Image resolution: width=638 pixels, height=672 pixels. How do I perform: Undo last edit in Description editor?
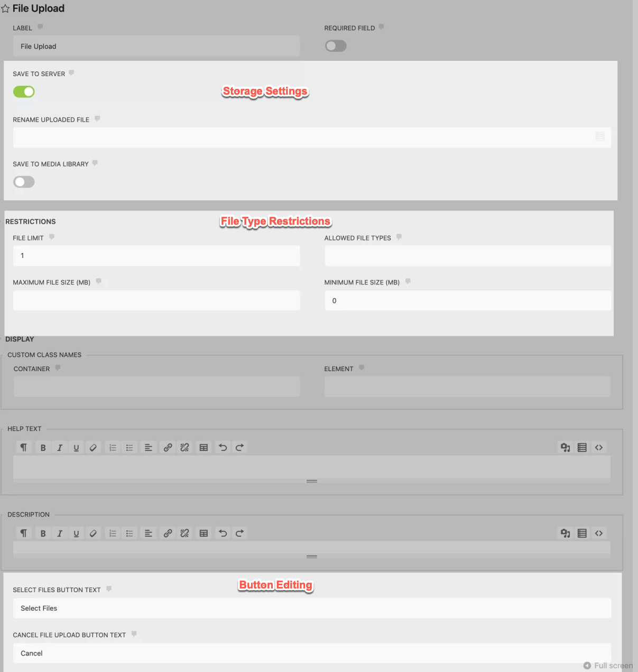click(x=223, y=533)
